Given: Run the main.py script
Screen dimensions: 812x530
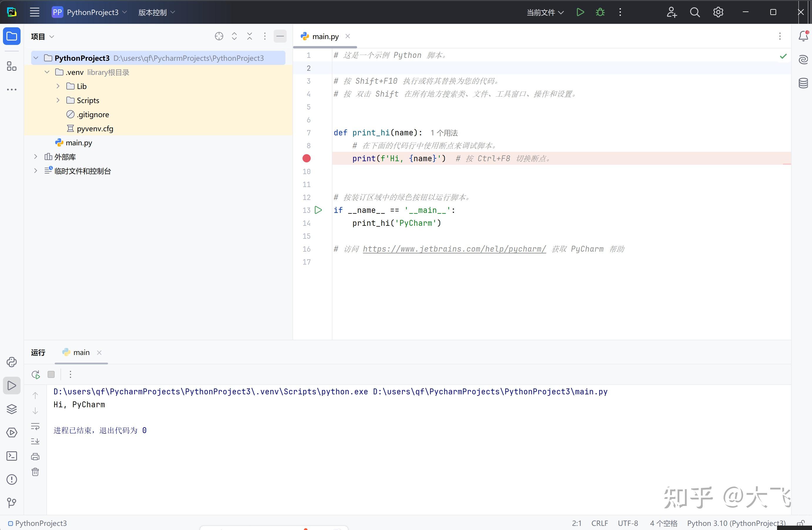Looking at the screenshot, I should [580, 12].
